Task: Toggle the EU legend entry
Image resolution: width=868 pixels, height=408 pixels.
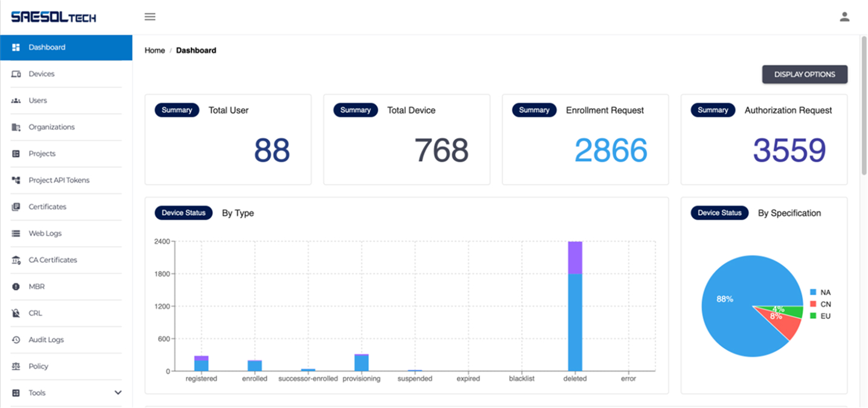Action: pyautogui.click(x=820, y=316)
